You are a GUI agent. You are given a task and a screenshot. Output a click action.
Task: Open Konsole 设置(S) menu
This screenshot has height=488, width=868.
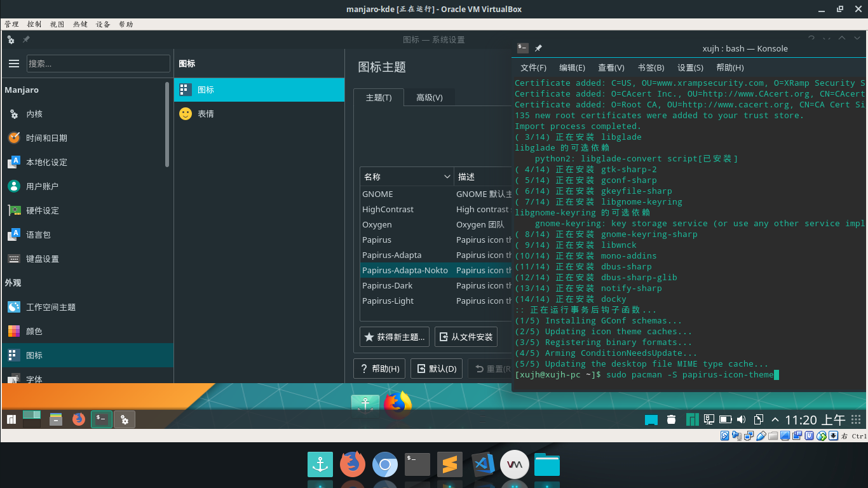690,68
